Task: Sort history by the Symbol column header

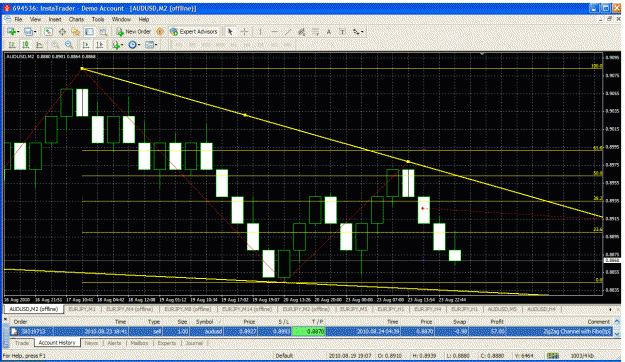Action: click(x=204, y=322)
